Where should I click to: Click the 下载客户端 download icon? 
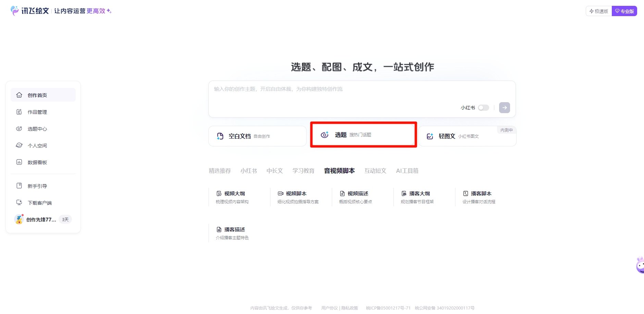point(19,203)
